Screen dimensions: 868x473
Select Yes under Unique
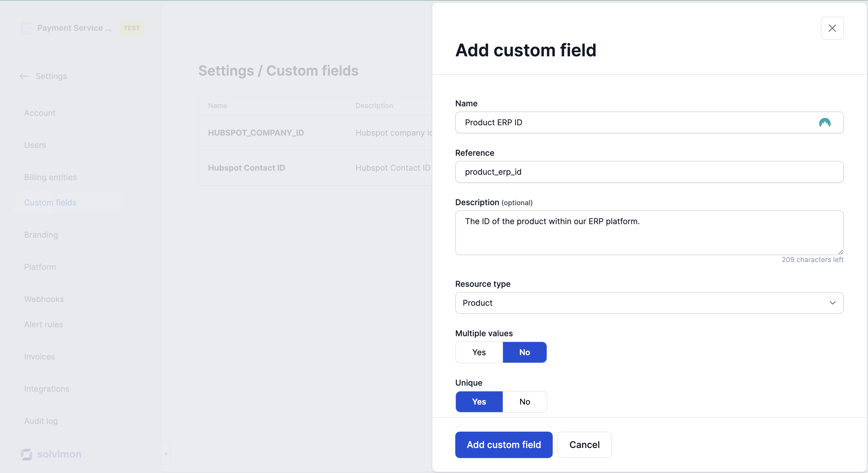479,401
